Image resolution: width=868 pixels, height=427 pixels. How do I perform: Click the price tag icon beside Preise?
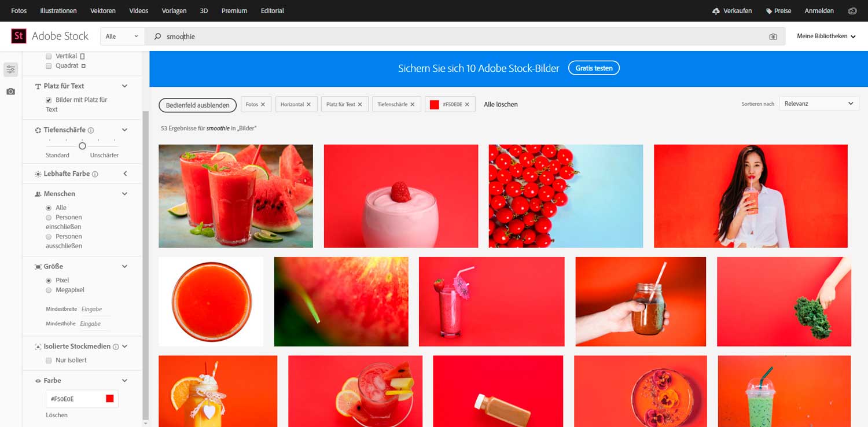pyautogui.click(x=768, y=11)
